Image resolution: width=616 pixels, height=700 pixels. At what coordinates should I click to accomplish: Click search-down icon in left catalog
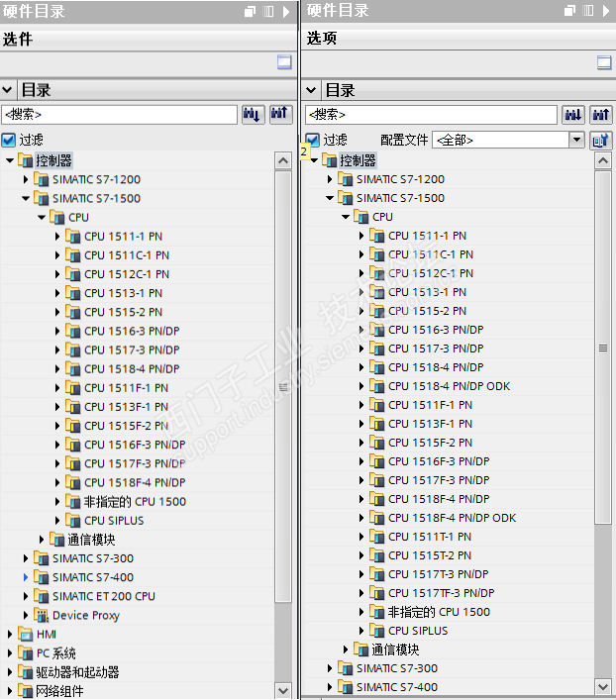point(254,115)
